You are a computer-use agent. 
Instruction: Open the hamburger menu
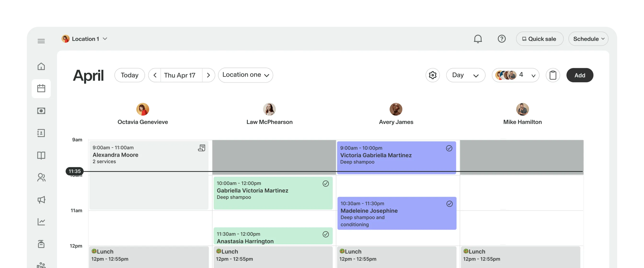click(x=41, y=41)
